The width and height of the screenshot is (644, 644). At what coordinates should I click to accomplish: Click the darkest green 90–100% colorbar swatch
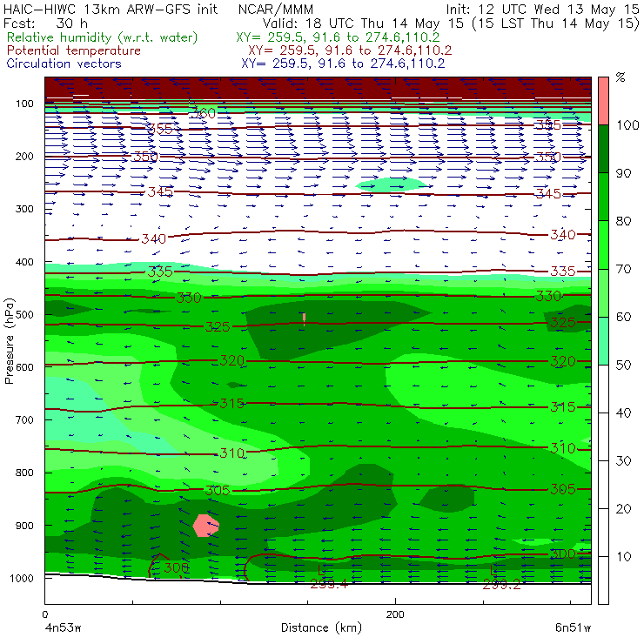(603, 149)
